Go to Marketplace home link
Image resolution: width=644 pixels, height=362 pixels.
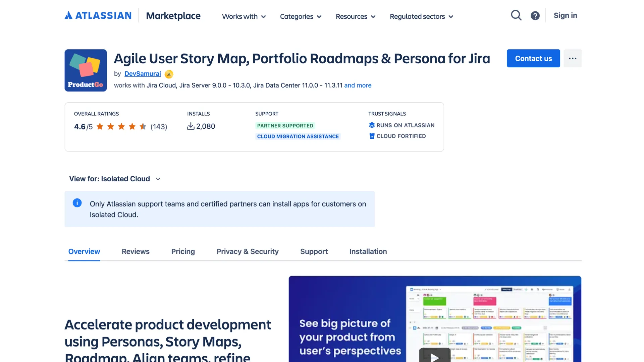(x=173, y=16)
